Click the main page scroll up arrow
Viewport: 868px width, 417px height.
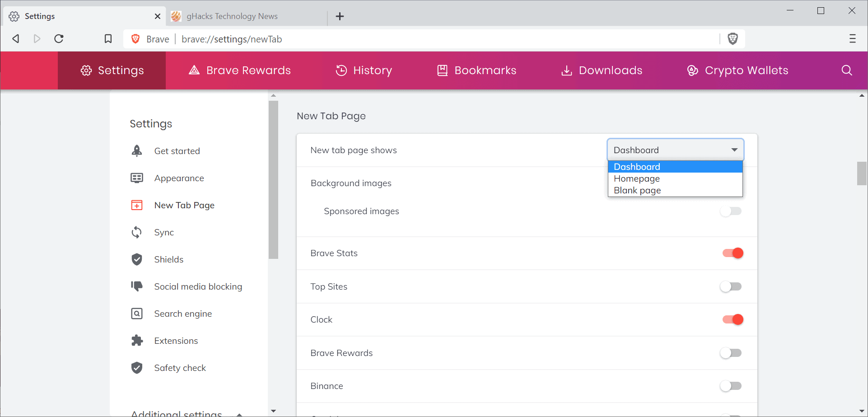pyautogui.click(x=862, y=95)
